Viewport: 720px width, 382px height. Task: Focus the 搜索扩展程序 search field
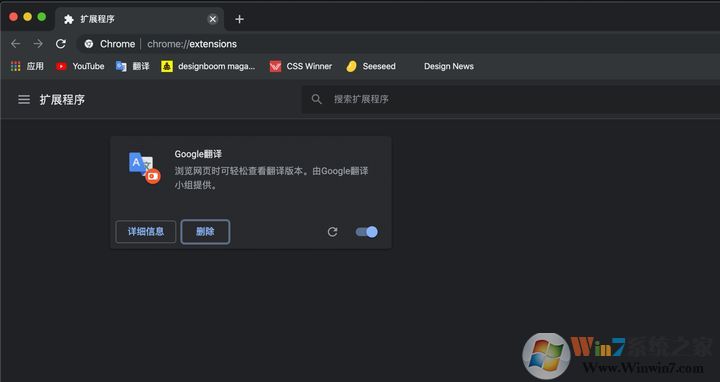511,99
